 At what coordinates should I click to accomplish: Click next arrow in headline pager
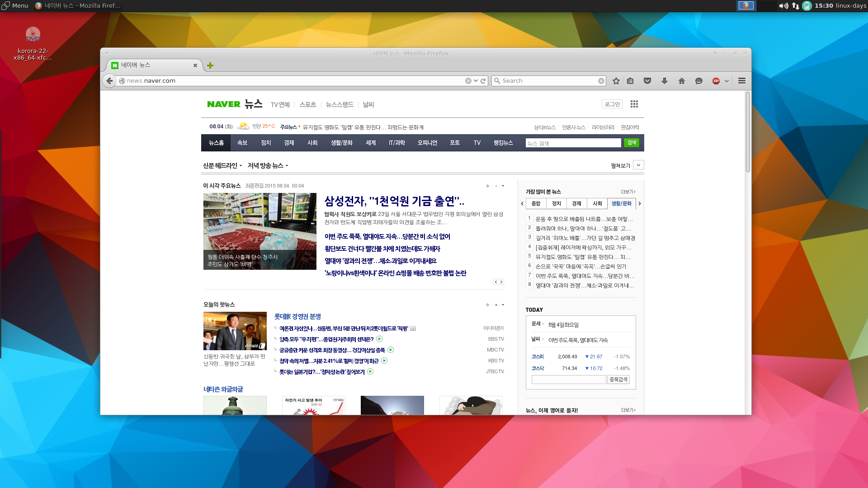(x=501, y=282)
